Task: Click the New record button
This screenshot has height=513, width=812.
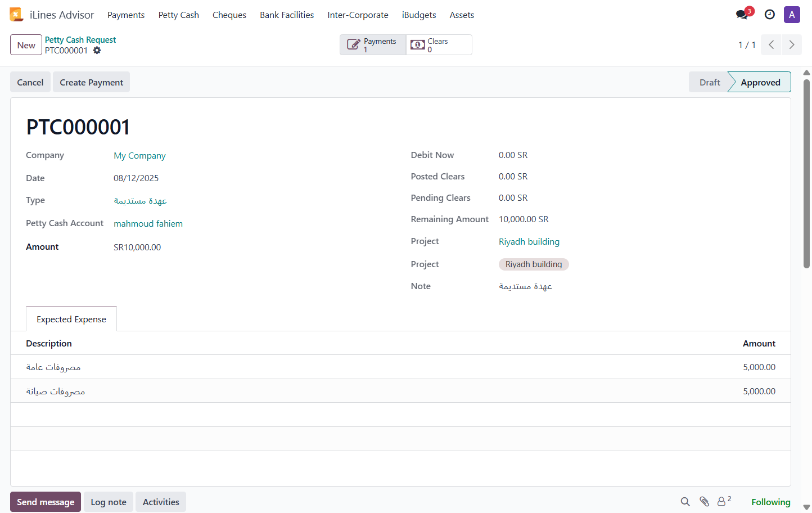Action: [26, 45]
